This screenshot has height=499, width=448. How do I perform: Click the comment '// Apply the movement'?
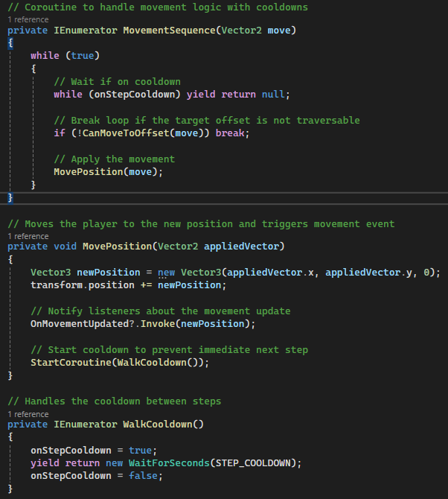click(114, 159)
